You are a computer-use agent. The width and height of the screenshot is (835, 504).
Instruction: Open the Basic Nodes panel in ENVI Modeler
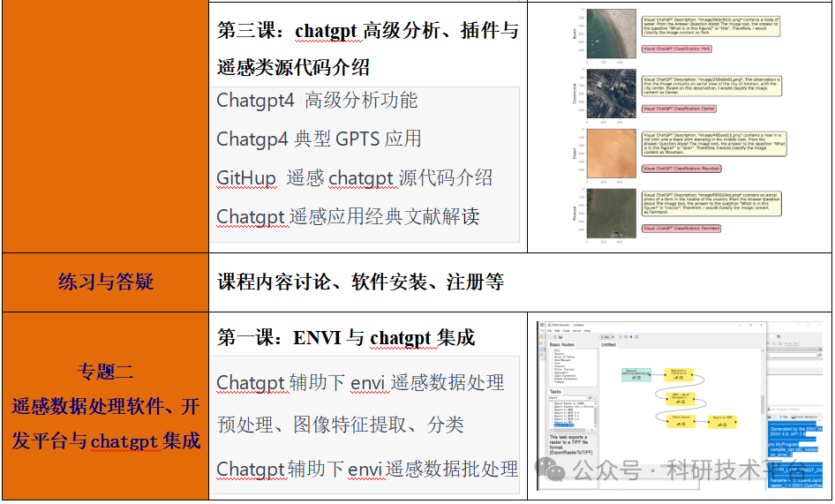pyautogui.click(x=561, y=345)
